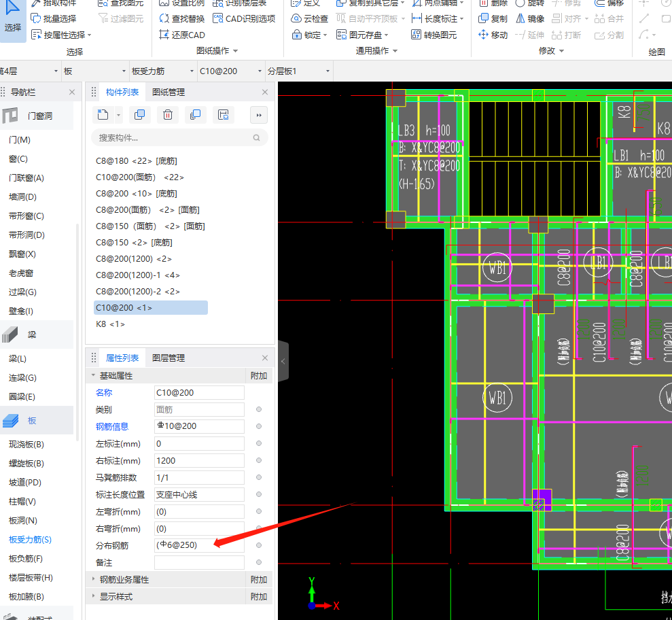The image size is (672, 620).
Task: Select 板负筋(F) in navigation list
Action: [26, 558]
